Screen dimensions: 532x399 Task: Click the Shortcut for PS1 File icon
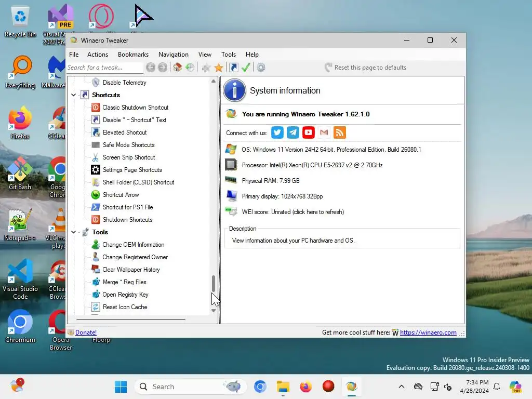click(x=96, y=207)
